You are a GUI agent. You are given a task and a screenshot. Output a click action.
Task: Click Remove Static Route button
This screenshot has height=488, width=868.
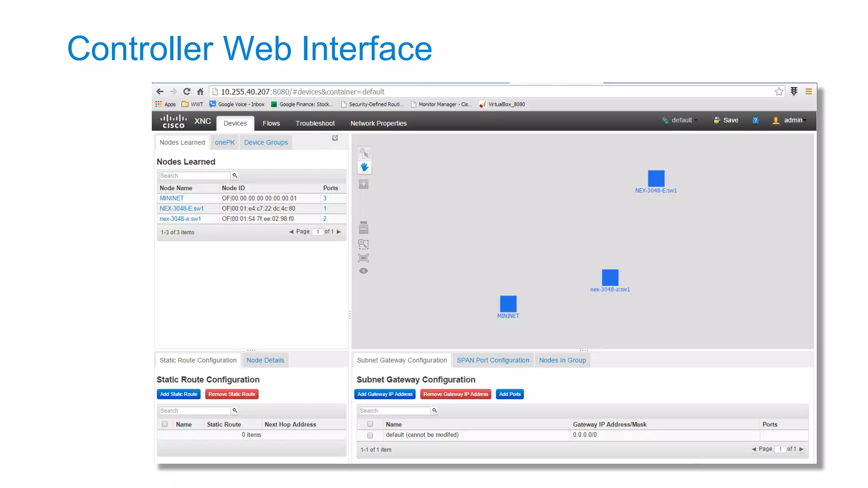232,394
